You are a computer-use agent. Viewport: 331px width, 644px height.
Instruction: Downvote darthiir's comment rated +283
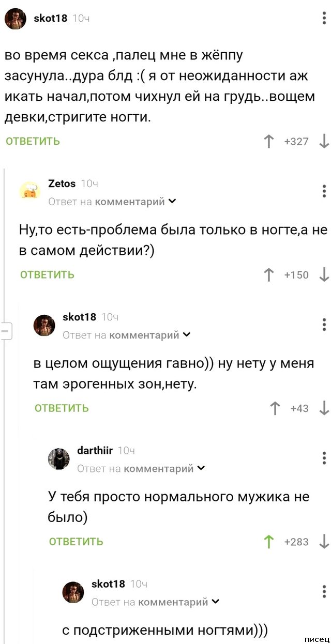(324, 542)
